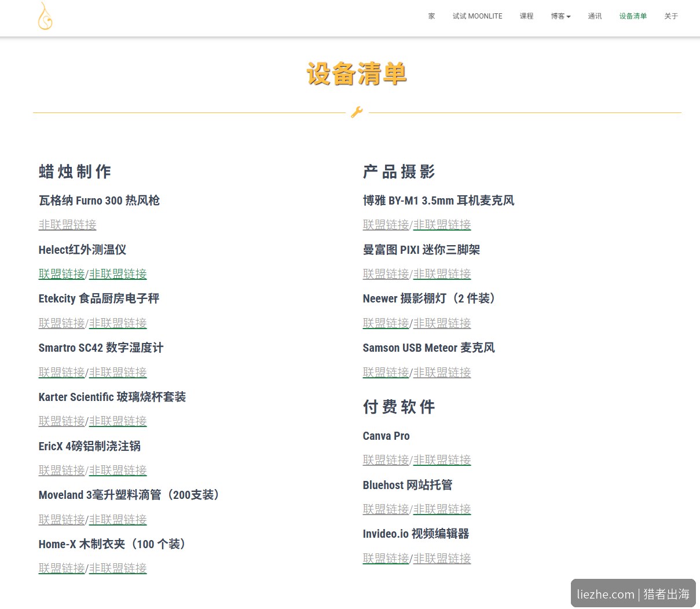The image size is (700, 609).
Task: Follow 联盟链接 for Bluehost 网站托管
Action: click(x=386, y=509)
